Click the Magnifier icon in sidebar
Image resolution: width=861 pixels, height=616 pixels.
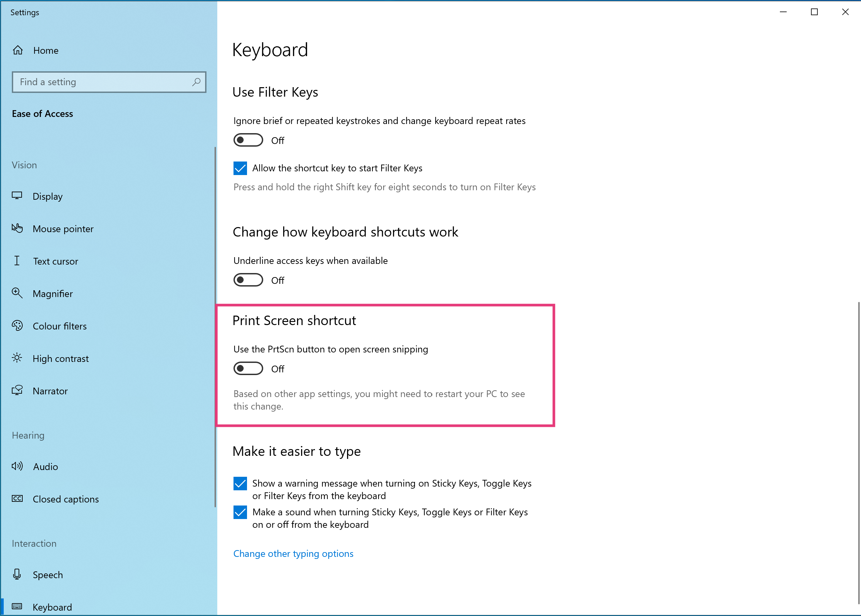point(17,293)
